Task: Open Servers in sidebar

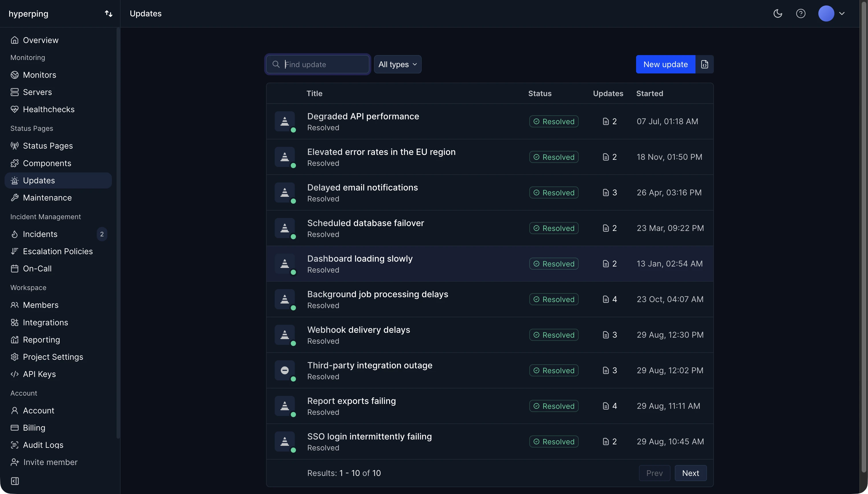Action: (58, 92)
